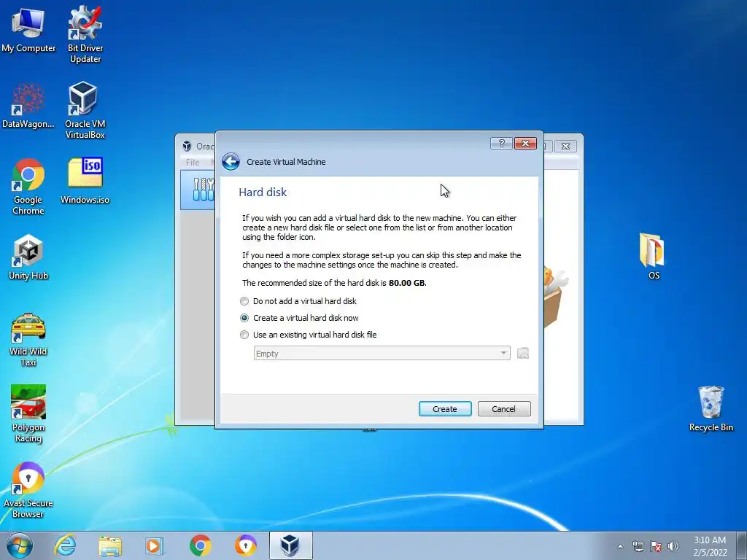Open Bit Driver Updater shortcut
Image resolution: width=747 pixels, height=560 pixels.
pos(85,34)
